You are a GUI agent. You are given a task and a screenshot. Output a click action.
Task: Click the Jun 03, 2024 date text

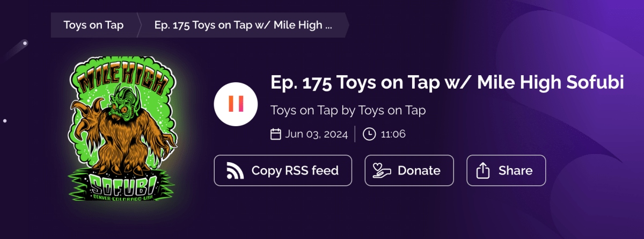point(317,134)
